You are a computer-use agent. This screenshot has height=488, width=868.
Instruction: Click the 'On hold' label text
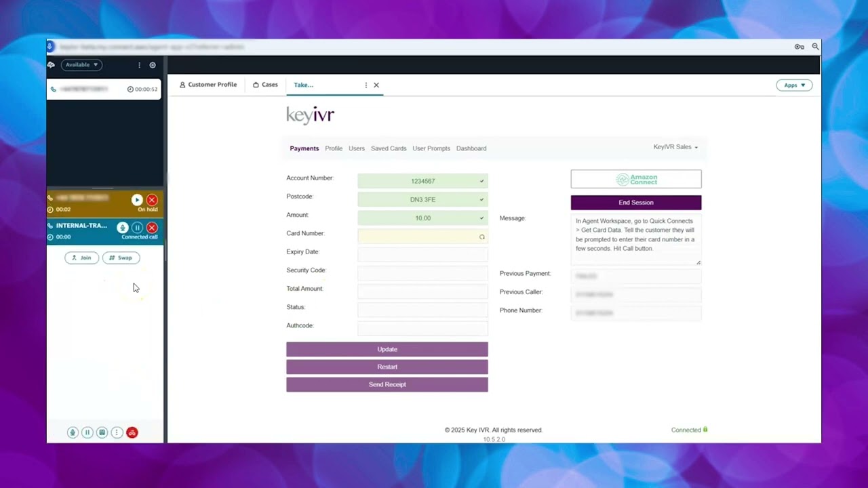[x=147, y=209]
